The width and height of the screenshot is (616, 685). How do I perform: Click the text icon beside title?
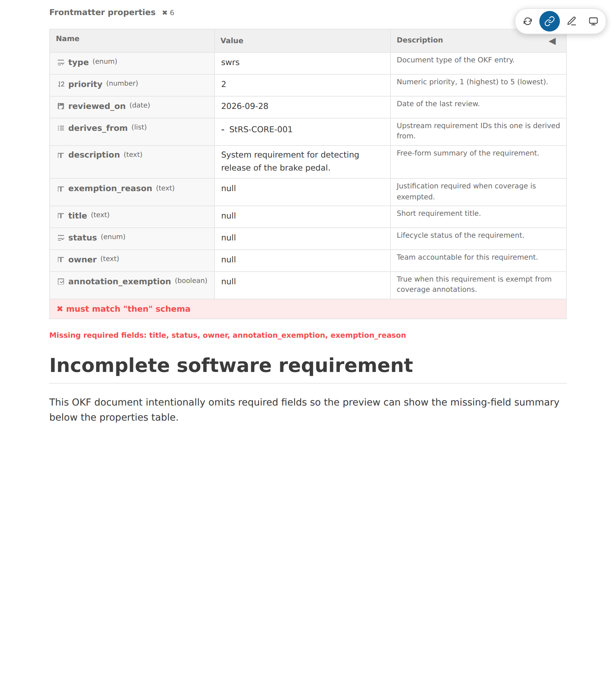click(x=61, y=216)
